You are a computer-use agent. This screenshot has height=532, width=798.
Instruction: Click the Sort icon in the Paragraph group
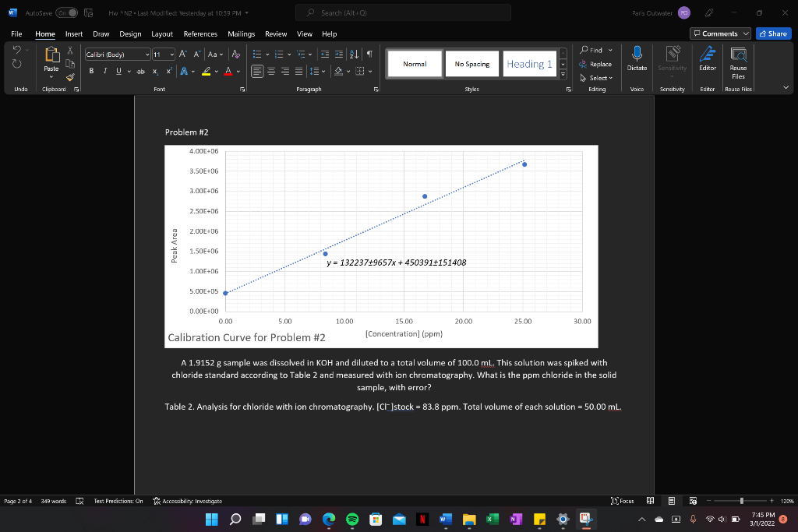(x=354, y=55)
